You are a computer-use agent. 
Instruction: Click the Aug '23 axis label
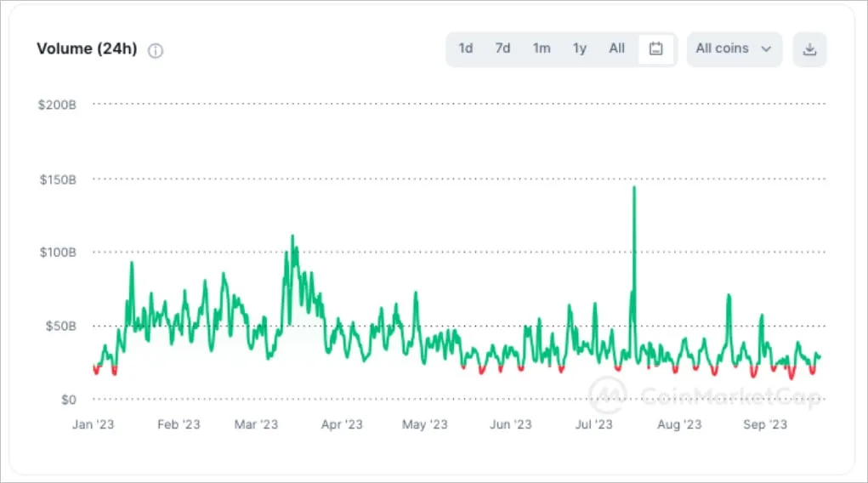[679, 424]
